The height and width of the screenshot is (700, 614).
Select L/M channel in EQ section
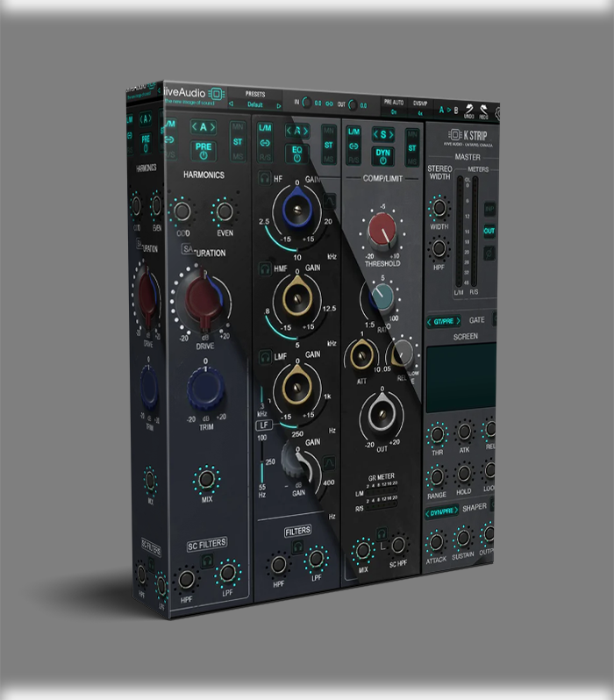pyautogui.click(x=265, y=128)
